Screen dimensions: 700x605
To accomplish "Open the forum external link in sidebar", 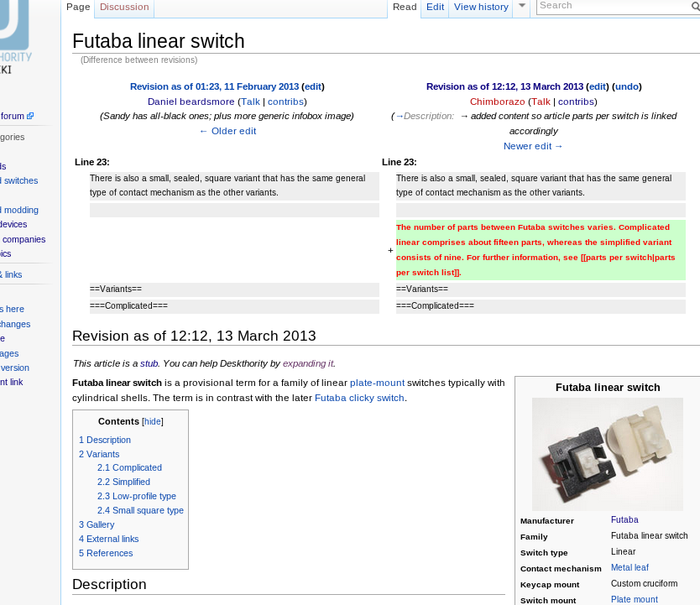I will tap(13, 116).
